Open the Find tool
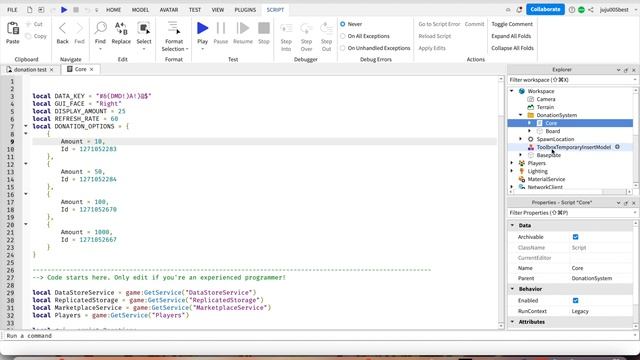 100,28
